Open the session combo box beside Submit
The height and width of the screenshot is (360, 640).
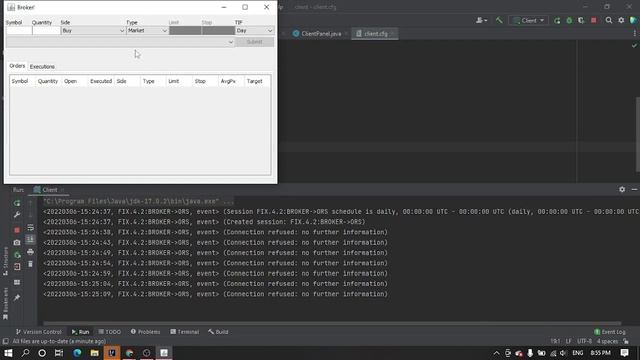[x=120, y=42]
